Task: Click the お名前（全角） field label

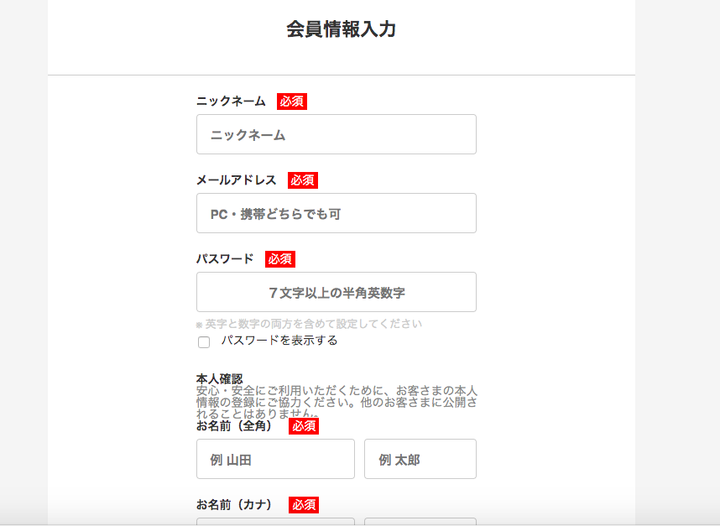Action: tap(236, 426)
